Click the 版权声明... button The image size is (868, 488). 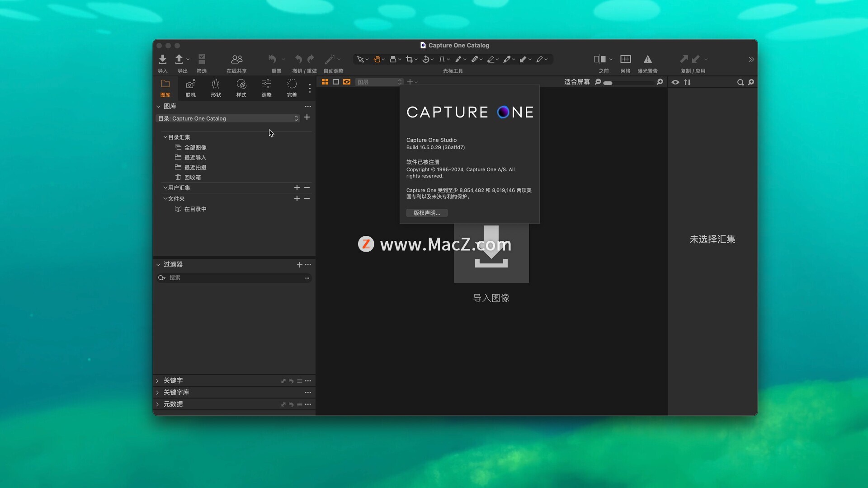tap(427, 213)
